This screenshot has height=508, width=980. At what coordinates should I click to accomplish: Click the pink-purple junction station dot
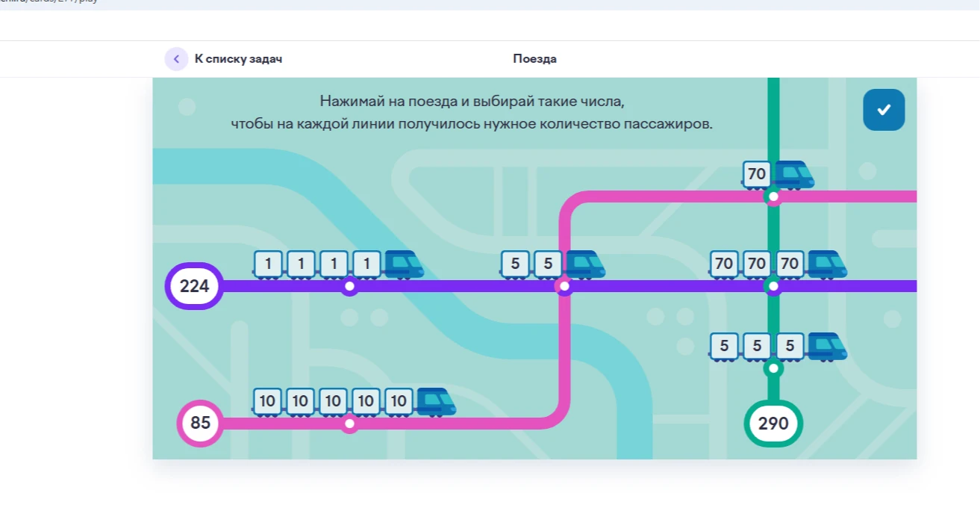tap(564, 286)
